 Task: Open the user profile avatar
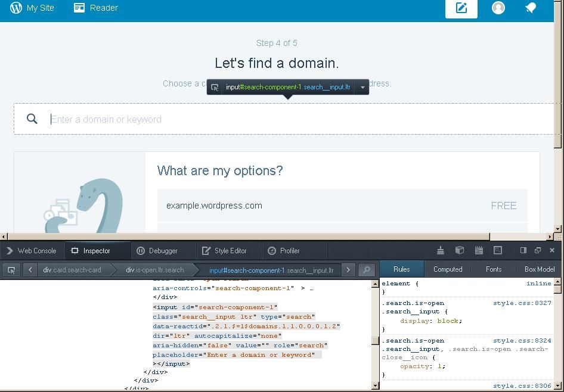[x=498, y=8]
